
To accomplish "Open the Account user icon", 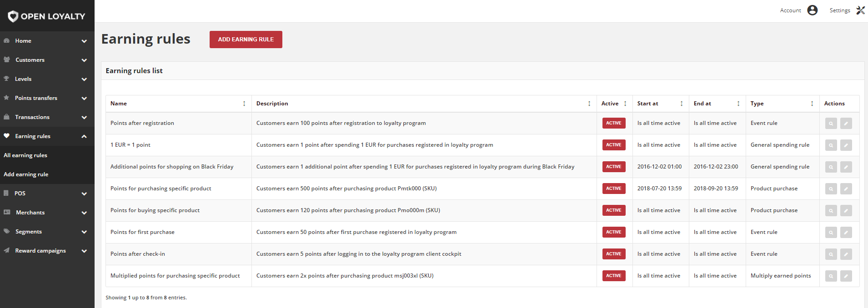I will click(813, 10).
